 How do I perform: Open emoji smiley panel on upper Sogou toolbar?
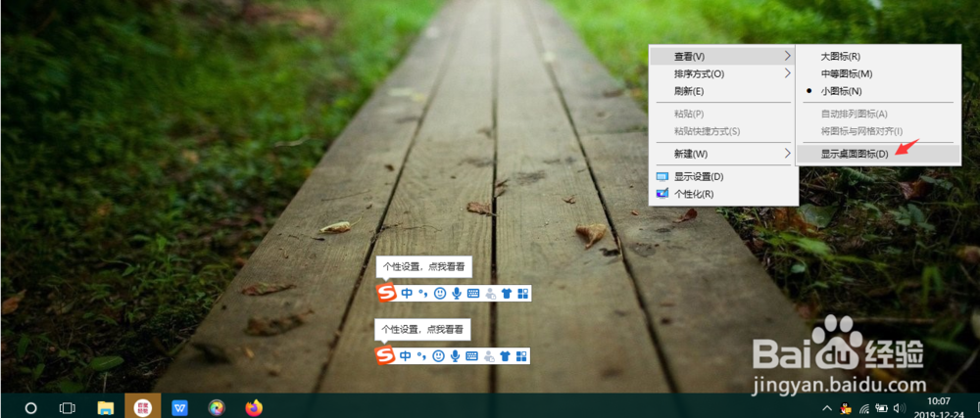pos(440,294)
